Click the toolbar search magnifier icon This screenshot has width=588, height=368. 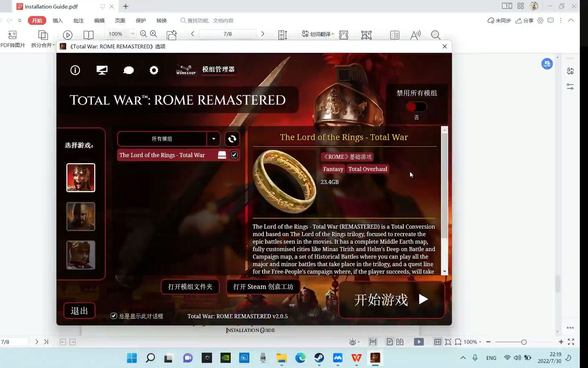(436, 35)
